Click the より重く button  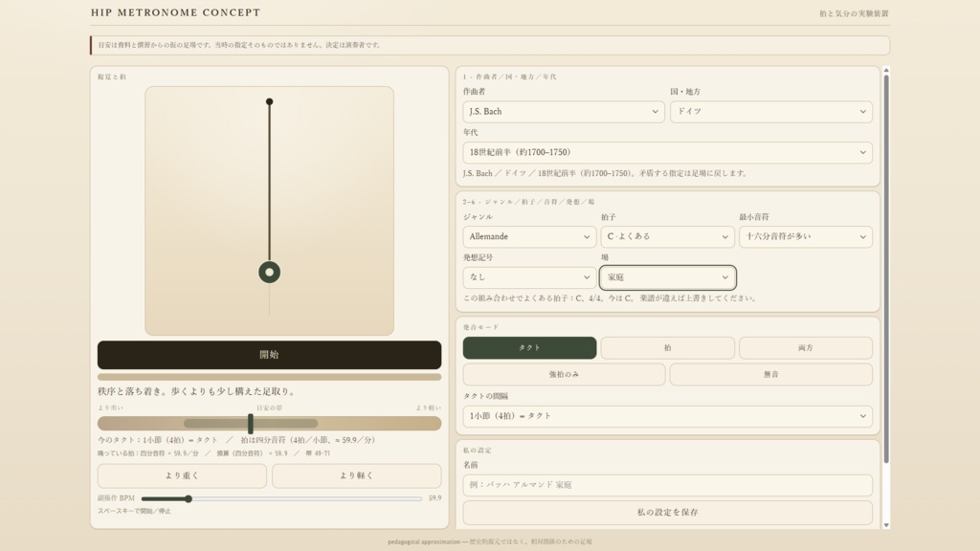pos(182,476)
